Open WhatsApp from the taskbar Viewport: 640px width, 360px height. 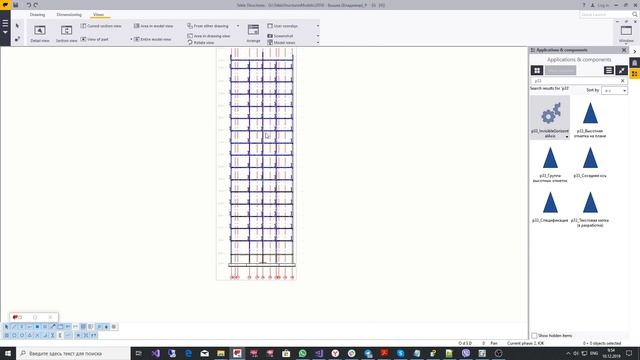click(302, 353)
